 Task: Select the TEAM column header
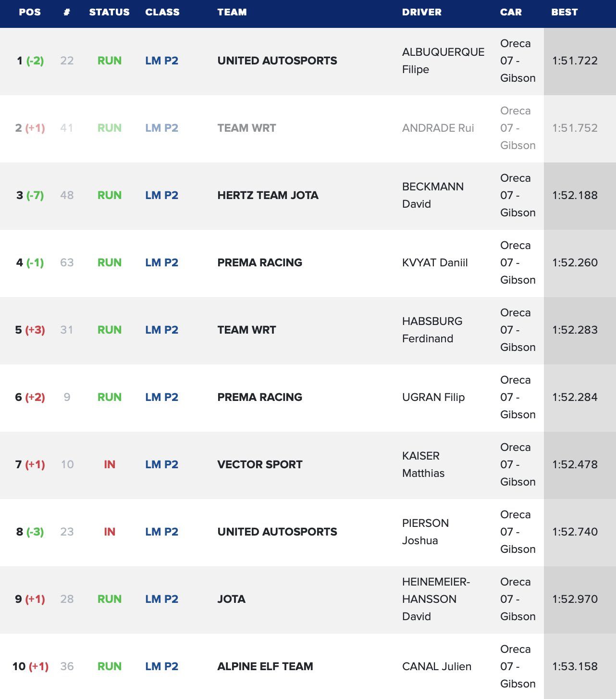(x=232, y=12)
